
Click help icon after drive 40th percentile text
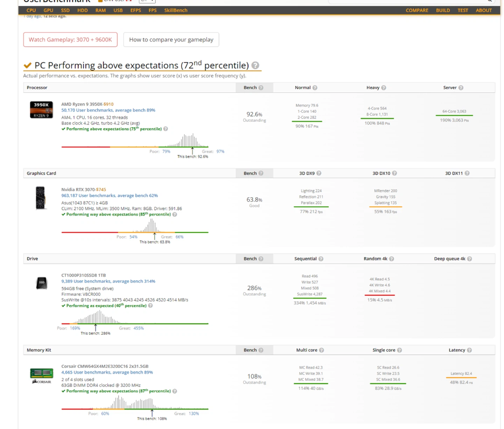(150, 305)
